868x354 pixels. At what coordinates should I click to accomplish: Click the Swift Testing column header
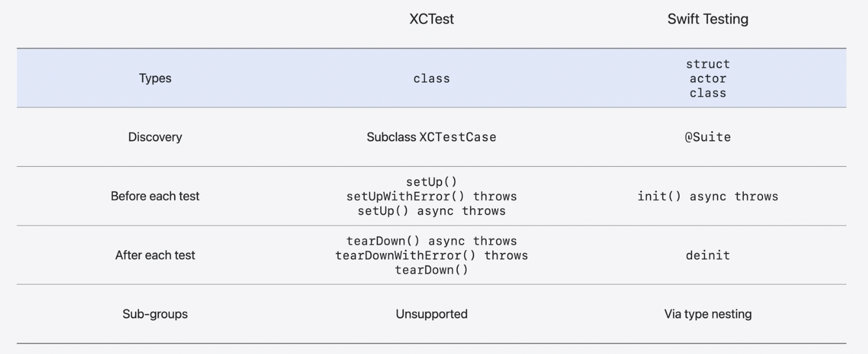(707, 19)
